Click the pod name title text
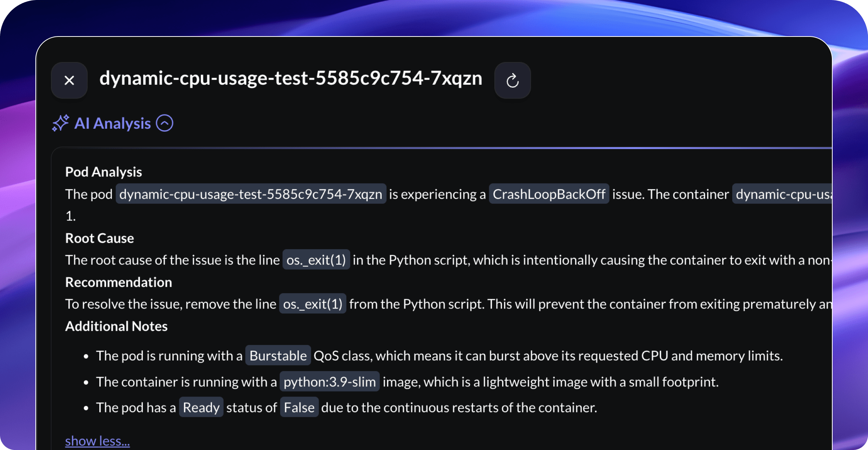The width and height of the screenshot is (868, 450). [x=291, y=79]
